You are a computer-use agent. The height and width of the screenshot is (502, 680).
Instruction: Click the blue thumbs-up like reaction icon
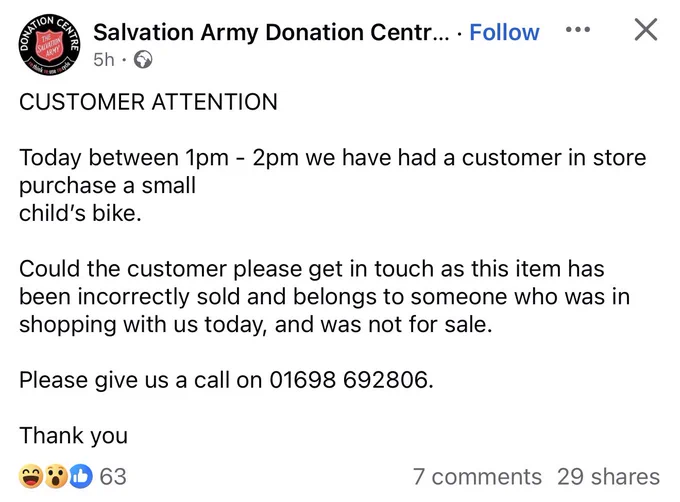[x=81, y=476]
